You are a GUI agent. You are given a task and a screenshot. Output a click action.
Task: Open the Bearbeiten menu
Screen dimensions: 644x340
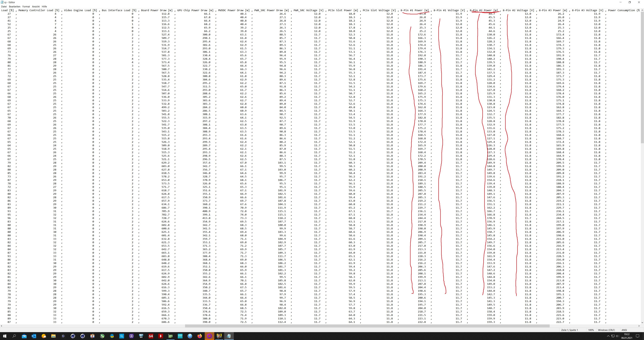14,6
